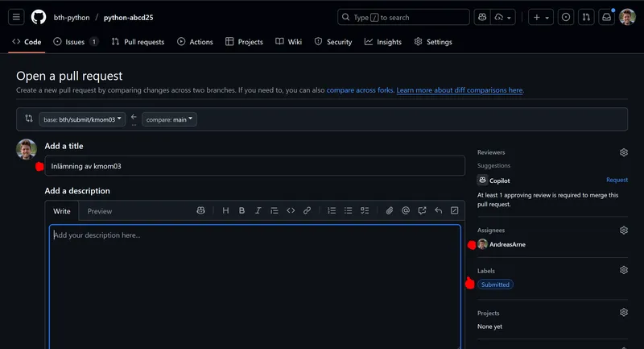Open the Actions tab
This screenshot has width=644, height=349.
click(195, 42)
